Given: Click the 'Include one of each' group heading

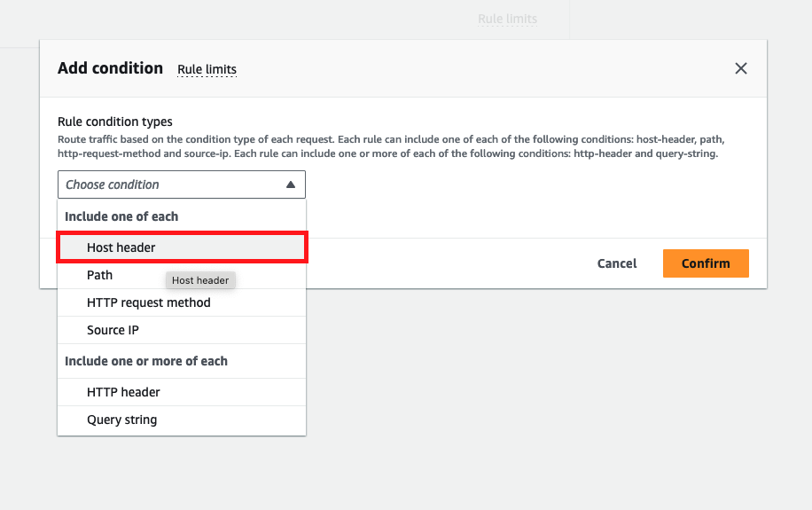Looking at the screenshot, I should 121,216.
